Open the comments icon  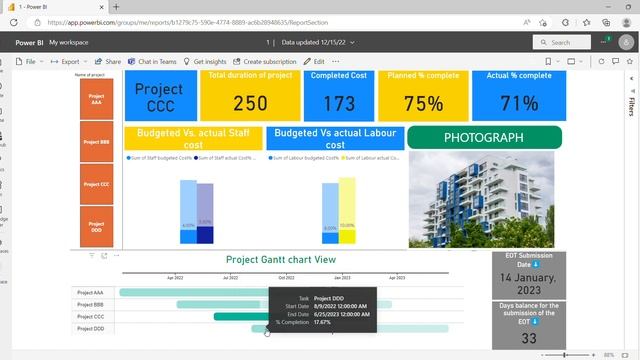click(x=616, y=62)
